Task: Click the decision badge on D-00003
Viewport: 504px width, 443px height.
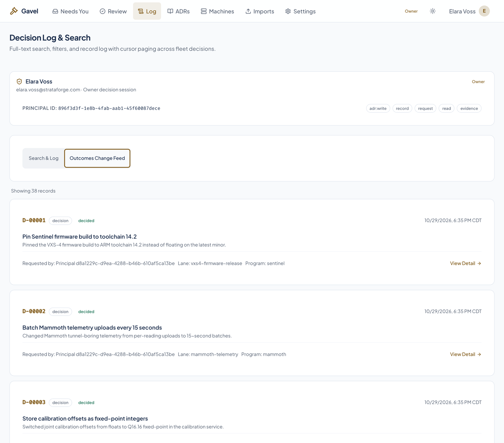Action: [60, 403]
